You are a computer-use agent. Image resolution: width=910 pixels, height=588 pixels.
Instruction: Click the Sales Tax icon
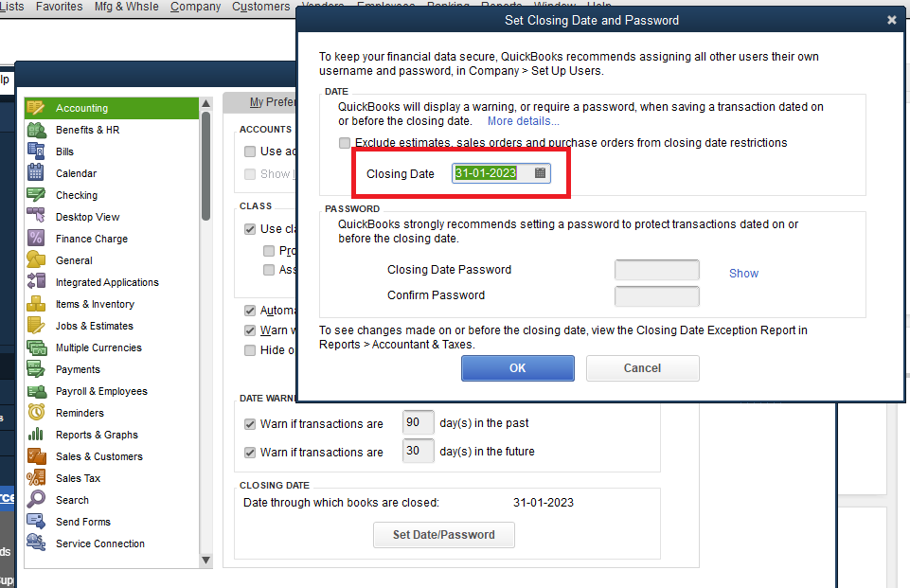[36, 478]
